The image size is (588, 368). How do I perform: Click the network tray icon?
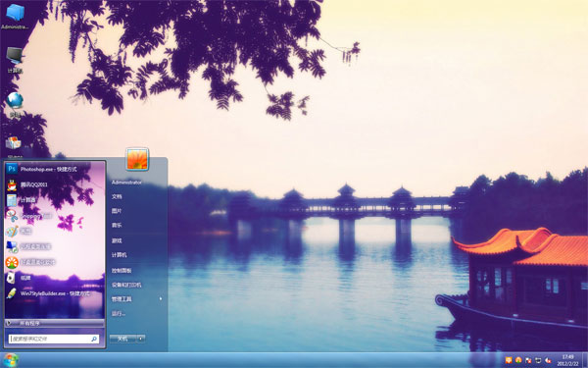[x=538, y=360]
